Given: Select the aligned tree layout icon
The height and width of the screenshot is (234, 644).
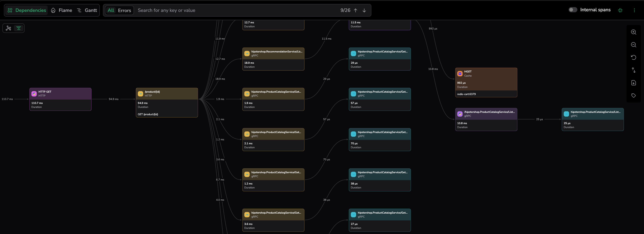Looking at the screenshot, I should [x=18, y=28].
